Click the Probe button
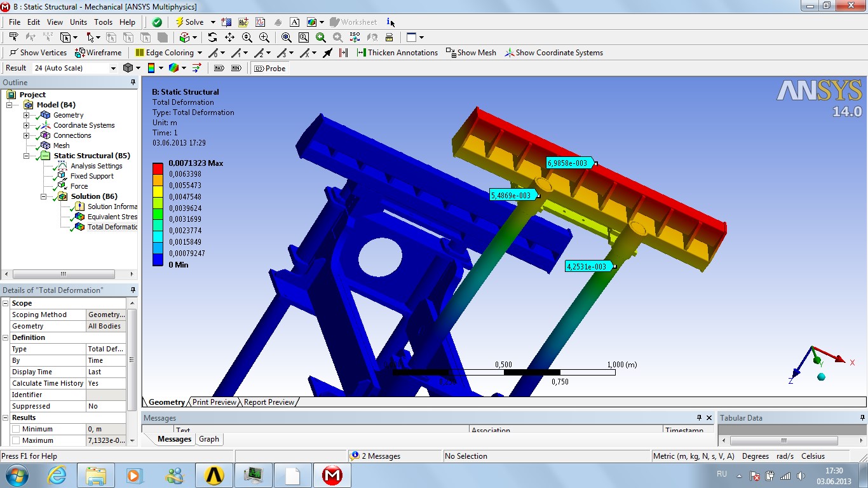This screenshot has width=868, height=488. [270, 68]
